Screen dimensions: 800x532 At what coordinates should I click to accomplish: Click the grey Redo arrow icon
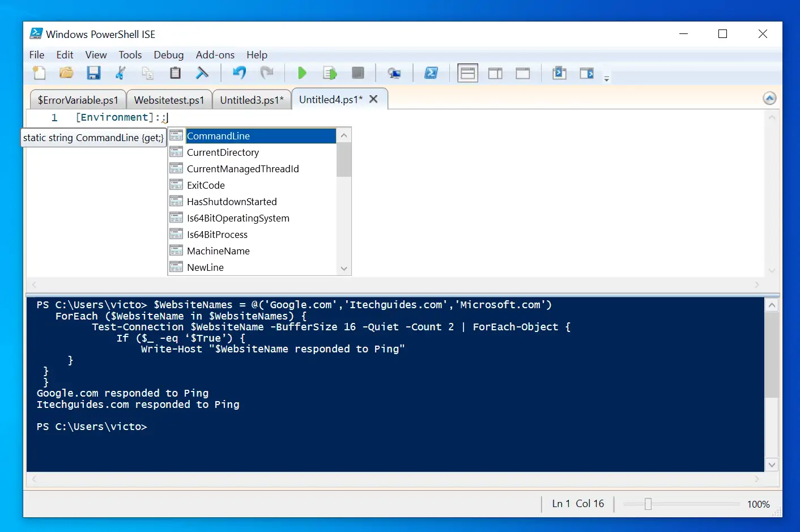(266, 73)
